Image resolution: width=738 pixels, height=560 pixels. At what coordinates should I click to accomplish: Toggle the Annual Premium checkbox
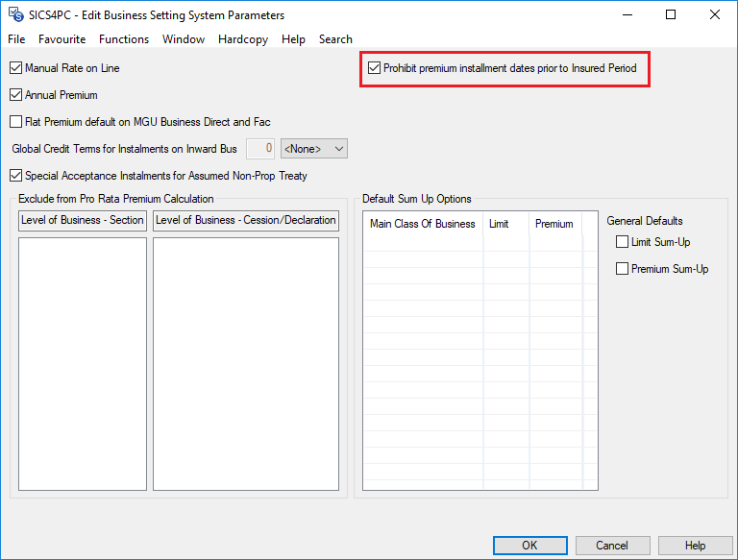tap(15, 95)
